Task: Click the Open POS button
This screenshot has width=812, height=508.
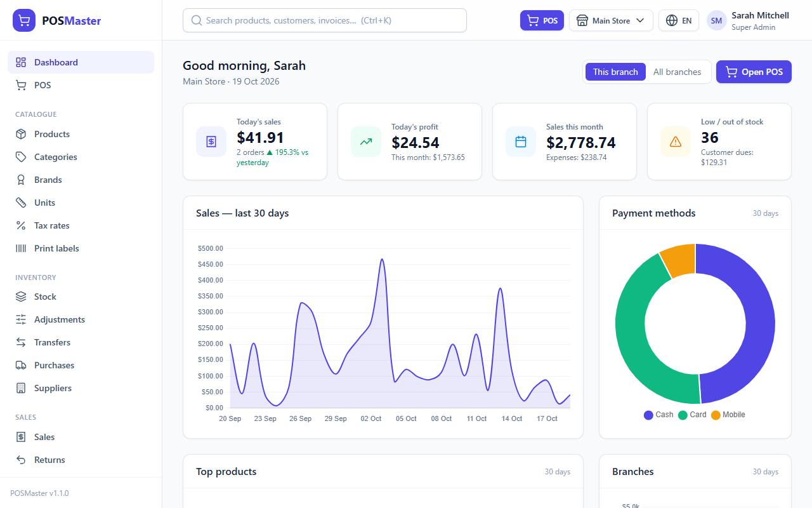Action: (x=754, y=72)
